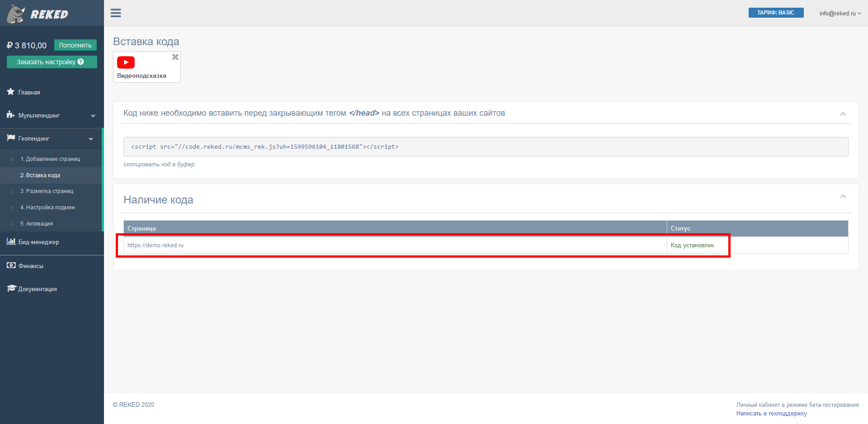Click Написать в техподдержку link
868x424 pixels.
pos(772,413)
